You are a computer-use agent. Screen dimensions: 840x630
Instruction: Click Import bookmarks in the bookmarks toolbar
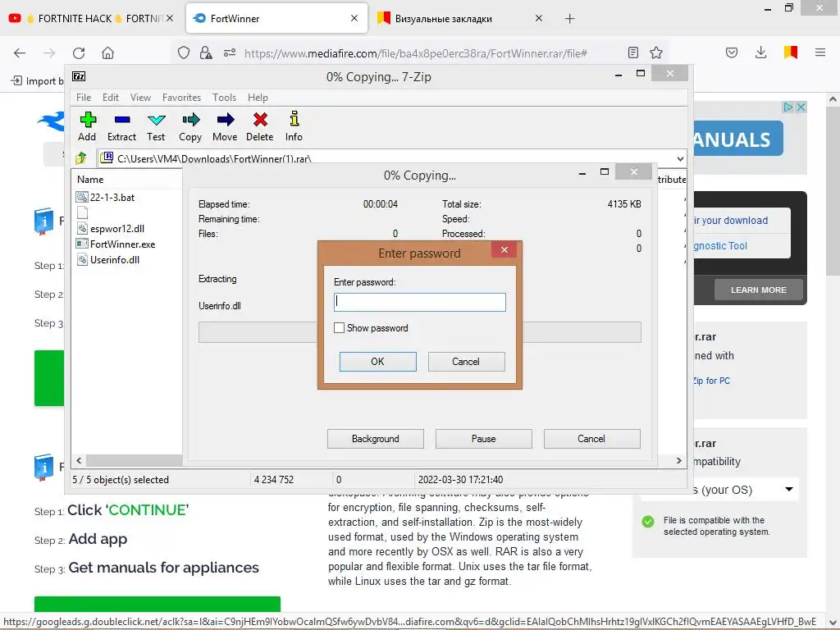38,81
